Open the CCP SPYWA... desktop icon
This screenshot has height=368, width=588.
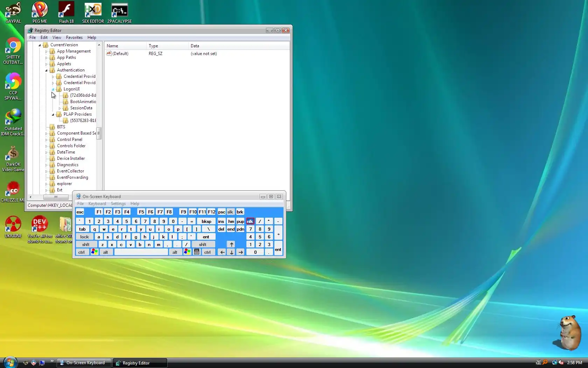(13, 87)
